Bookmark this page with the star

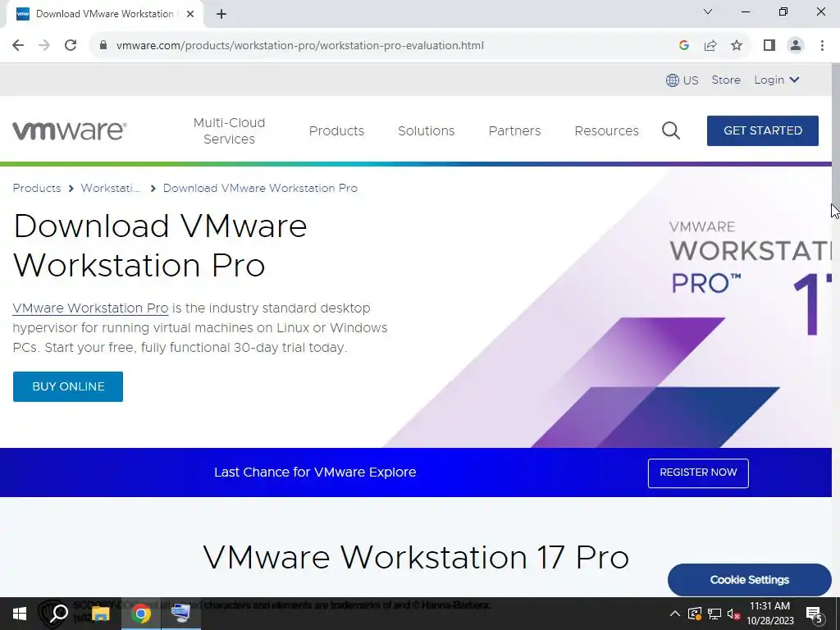click(x=737, y=46)
